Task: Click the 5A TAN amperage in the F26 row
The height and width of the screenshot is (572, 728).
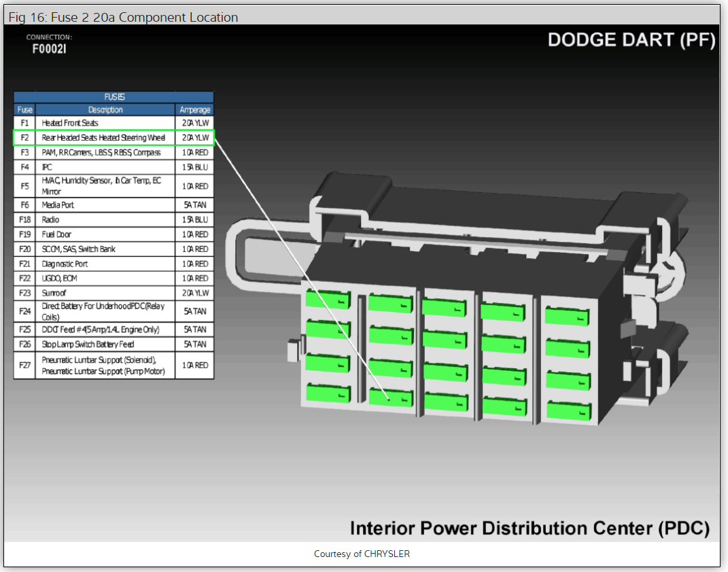Action: [195, 344]
